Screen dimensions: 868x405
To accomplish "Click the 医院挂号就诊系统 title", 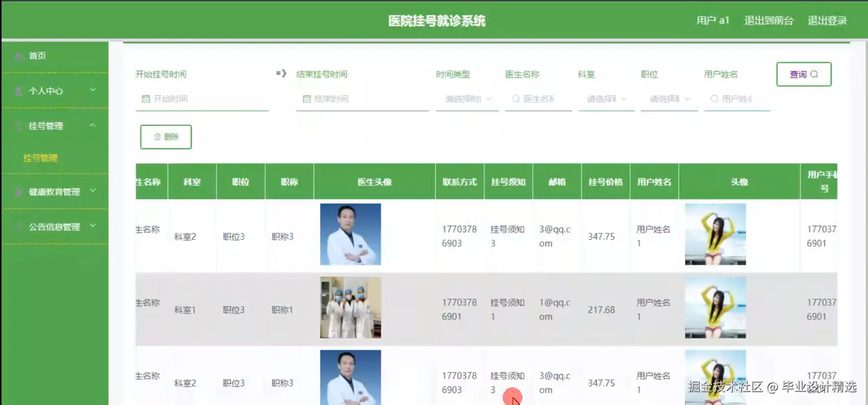I will tap(437, 21).
